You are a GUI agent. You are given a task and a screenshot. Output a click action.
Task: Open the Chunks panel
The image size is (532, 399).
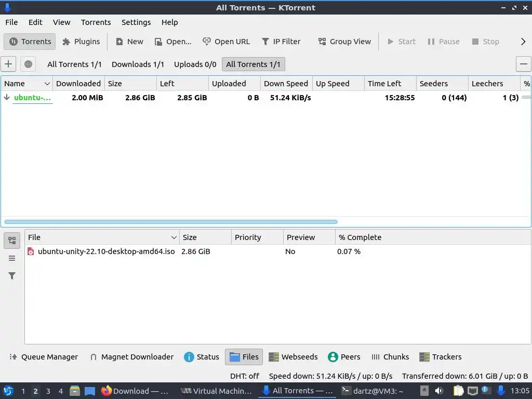(x=390, y=357)
